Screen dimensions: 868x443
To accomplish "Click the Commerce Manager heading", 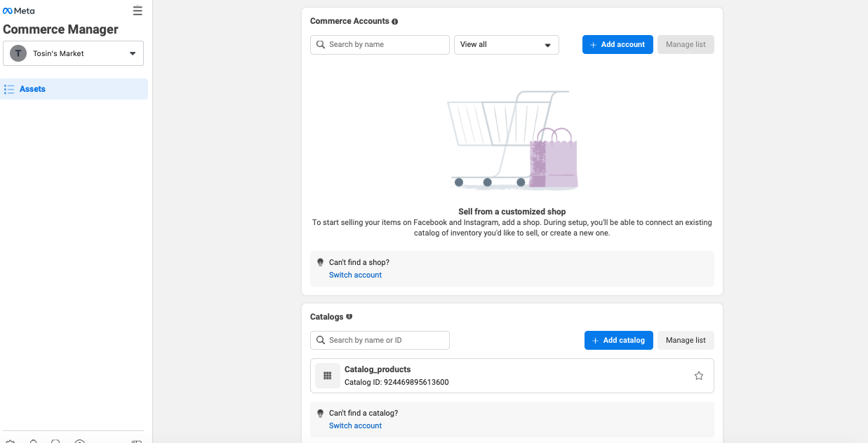I will pos(61,29).
